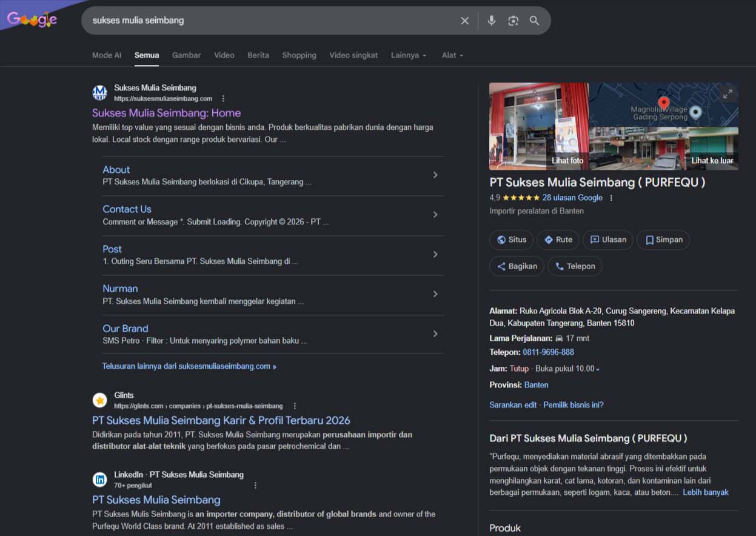This screenshot has height=536, width=756.
Task: Open Sukses Mulia Seimbang: Home result
Action: (x=167, y=113)
